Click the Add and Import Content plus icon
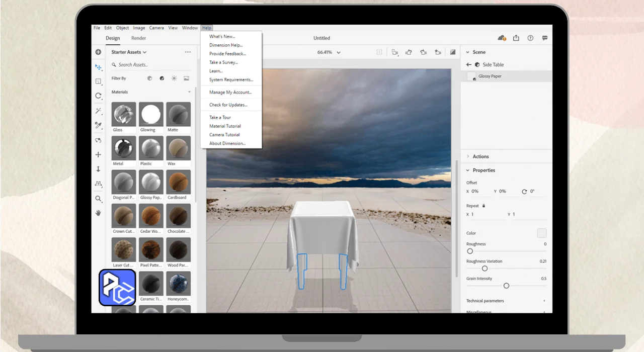 [98, 52]
